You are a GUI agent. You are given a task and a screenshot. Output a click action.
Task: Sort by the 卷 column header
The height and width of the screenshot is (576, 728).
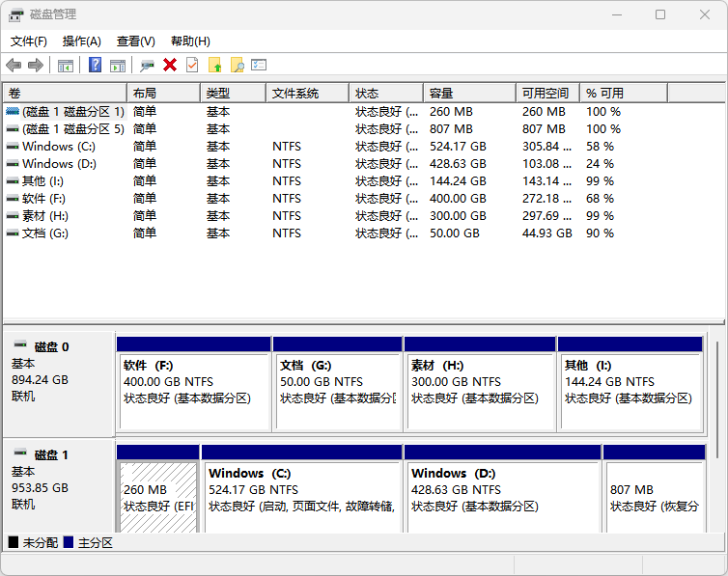(65, 94)
